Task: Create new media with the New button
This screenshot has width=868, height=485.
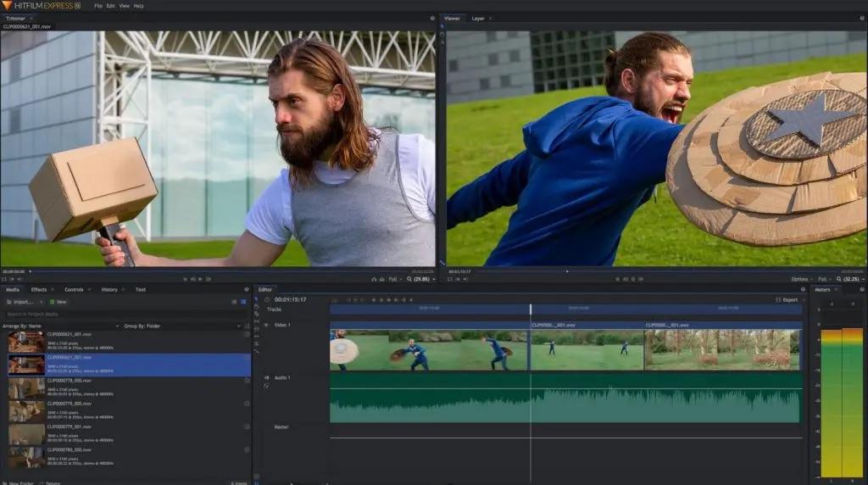Action: pos(58,302)
